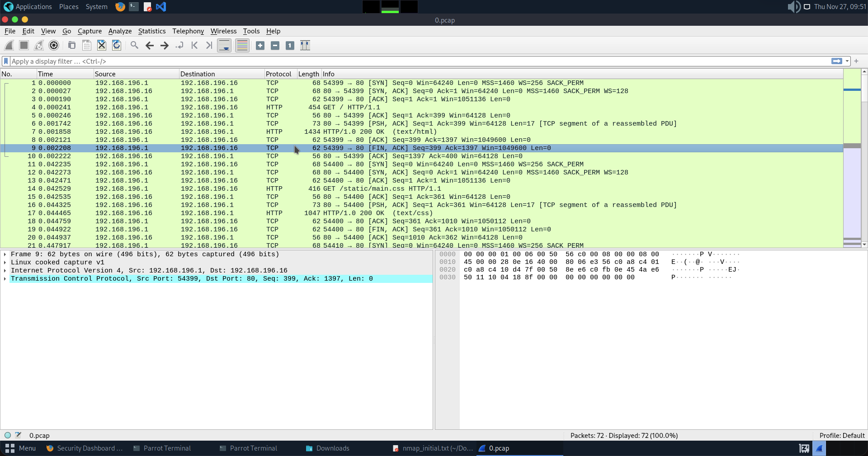
Task: Click the find packet magnifier icon
Action: pos(134,45)
